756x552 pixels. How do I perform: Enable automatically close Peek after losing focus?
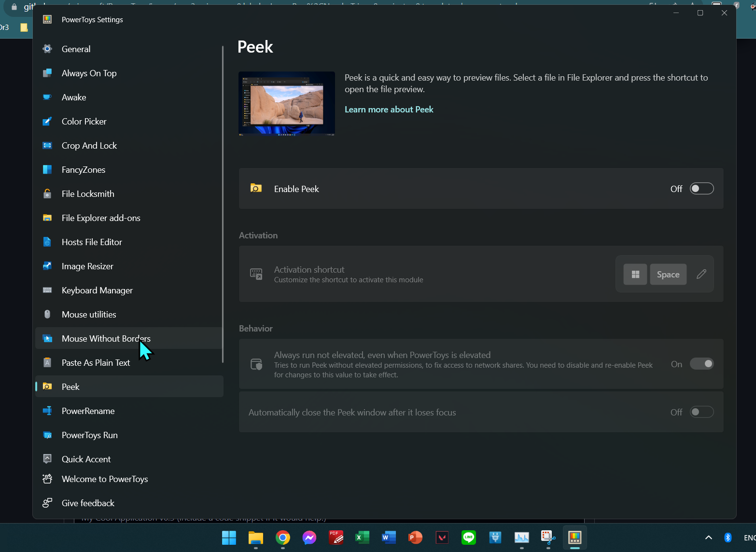[701, 412]
